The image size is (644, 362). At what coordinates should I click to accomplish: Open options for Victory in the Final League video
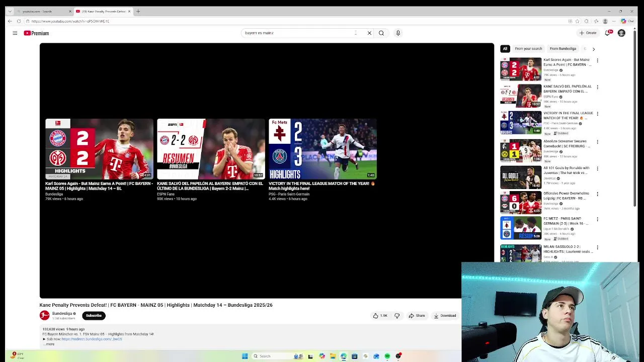597,114
